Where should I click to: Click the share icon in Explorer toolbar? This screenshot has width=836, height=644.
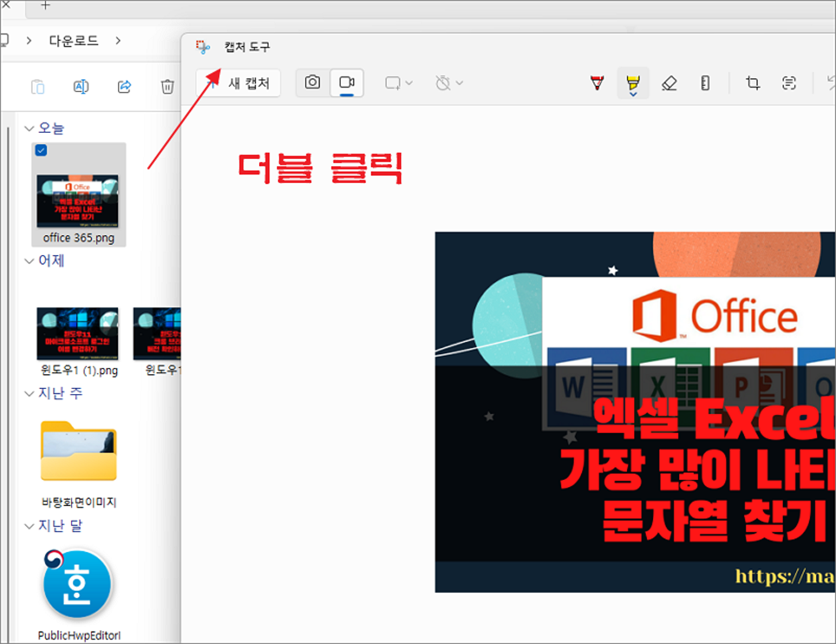pos(124,86)
